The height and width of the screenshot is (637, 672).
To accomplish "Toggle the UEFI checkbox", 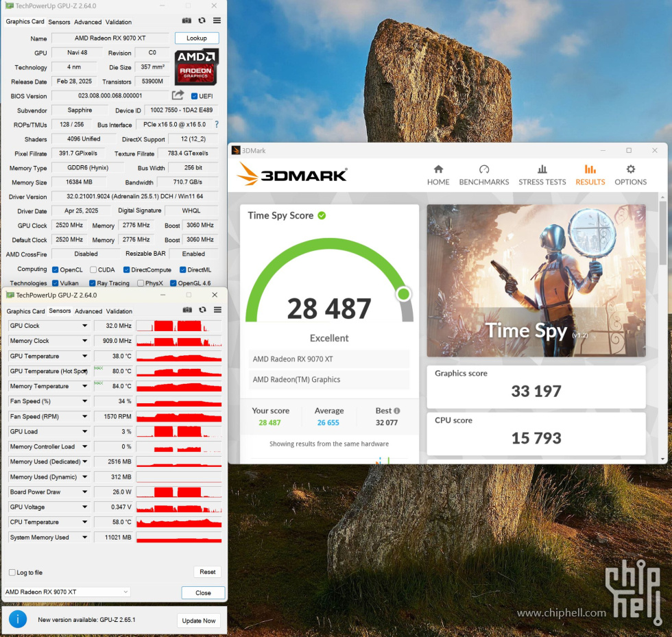I will [x=194, y=96].
